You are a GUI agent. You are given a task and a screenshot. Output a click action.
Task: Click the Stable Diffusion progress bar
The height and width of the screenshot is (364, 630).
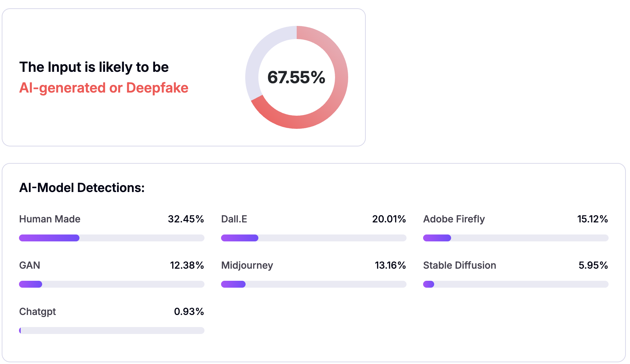click(x=516, y=284)
